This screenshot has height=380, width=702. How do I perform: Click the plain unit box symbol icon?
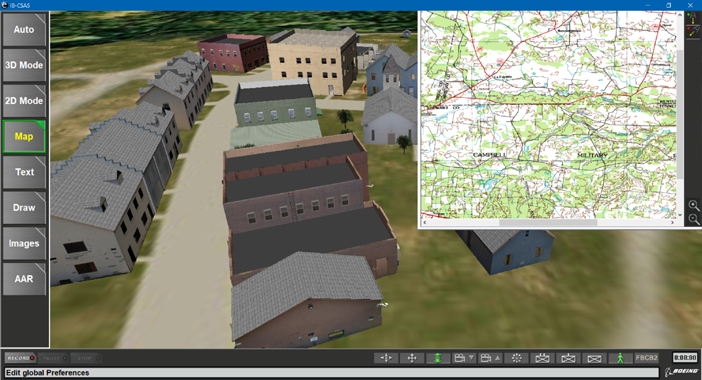pos(594,358)
